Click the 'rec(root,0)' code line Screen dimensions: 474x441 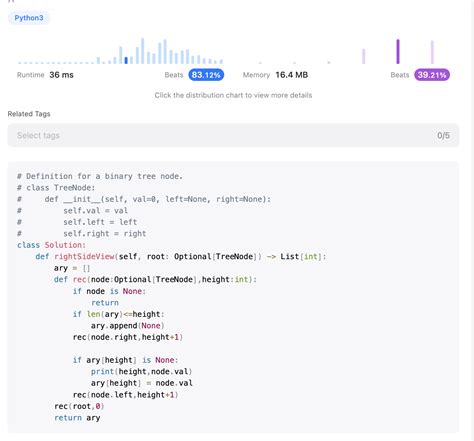[x=79, y=406]
